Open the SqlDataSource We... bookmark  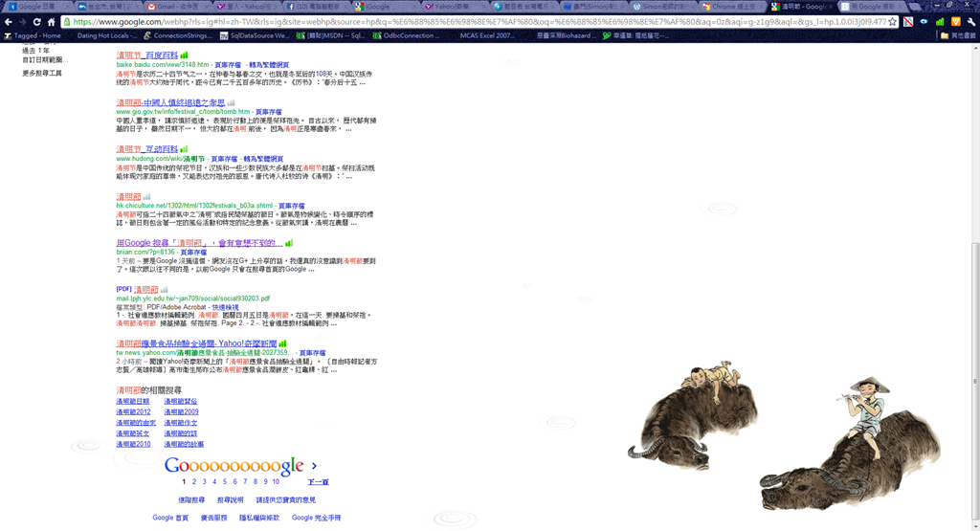click(255, 35)
